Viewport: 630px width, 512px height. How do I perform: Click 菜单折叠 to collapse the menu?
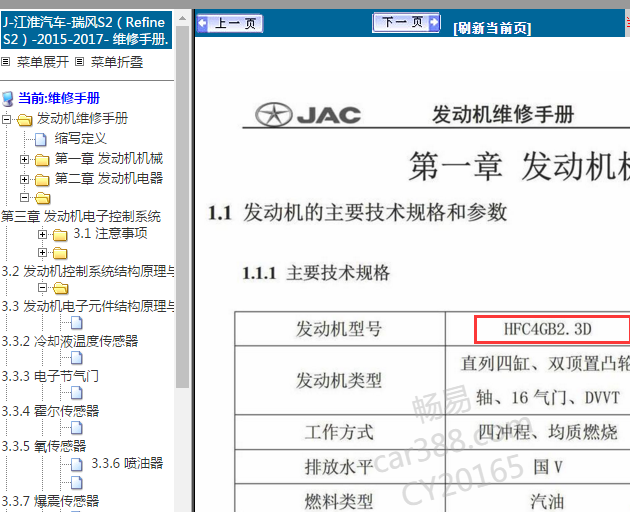tap(117, 62)
